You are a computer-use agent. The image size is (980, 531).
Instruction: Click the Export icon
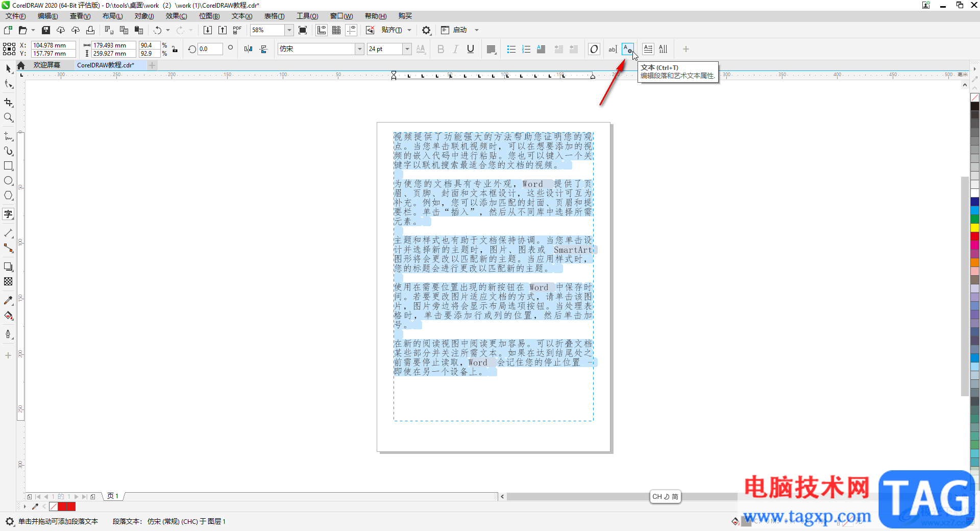223,30
